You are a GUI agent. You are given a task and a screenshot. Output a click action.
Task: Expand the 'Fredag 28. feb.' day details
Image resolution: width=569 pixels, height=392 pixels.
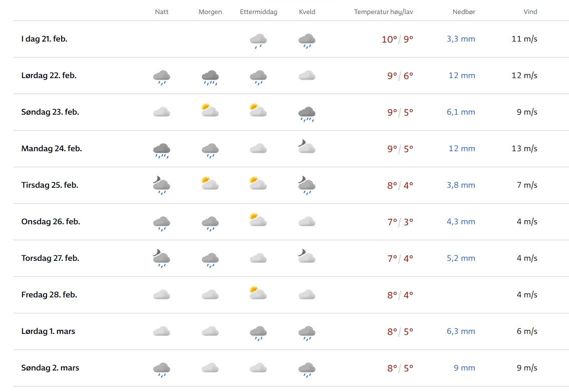point(49,295)
